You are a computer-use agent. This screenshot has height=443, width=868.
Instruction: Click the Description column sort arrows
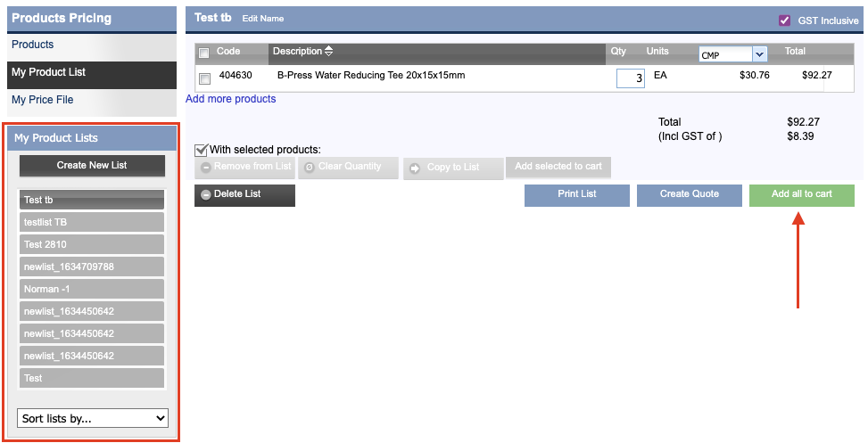pyautogui.click(x=329, y=52)
